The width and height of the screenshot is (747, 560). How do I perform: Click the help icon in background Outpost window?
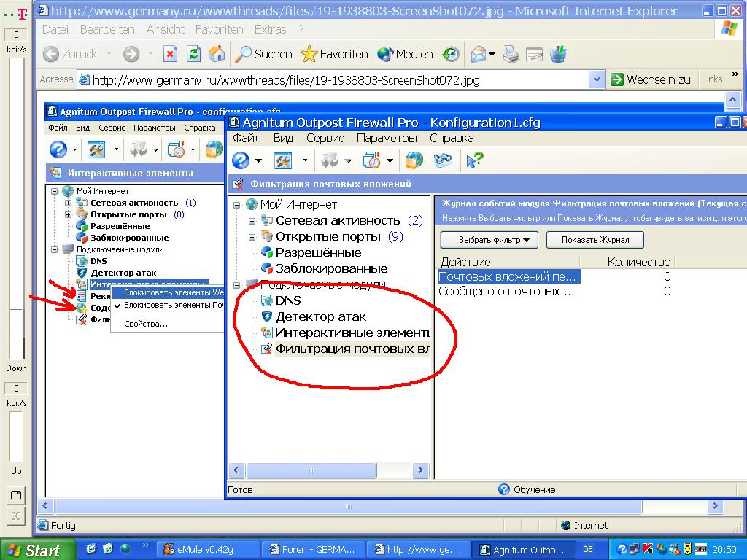58,149
